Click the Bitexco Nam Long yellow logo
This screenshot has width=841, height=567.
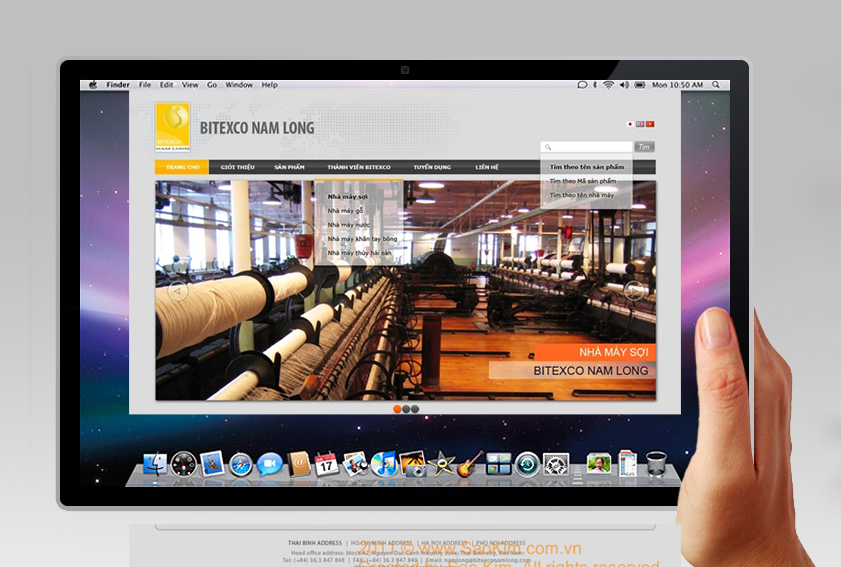pos(173,127)
